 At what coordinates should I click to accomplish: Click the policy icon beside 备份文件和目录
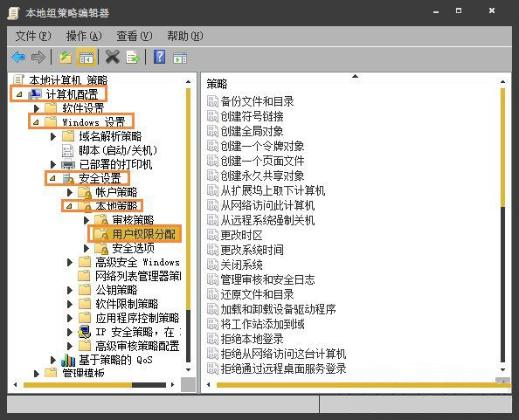(x=212, y=101)
